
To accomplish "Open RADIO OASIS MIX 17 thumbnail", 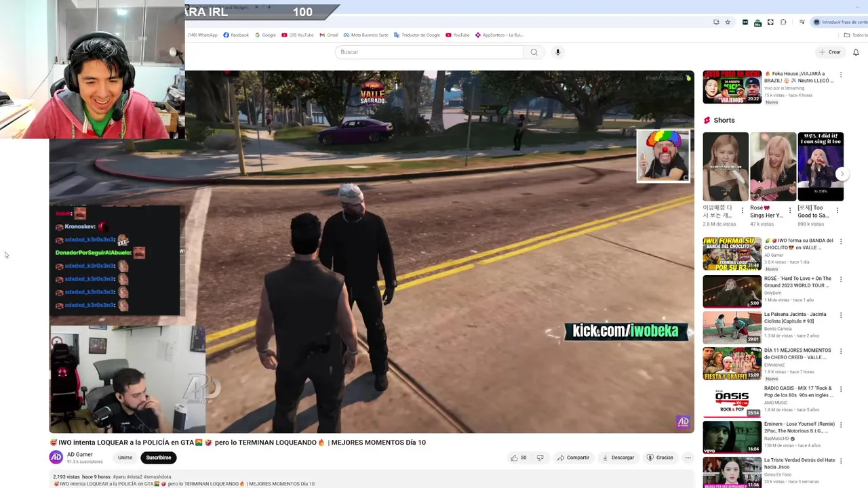I will click(x=732, y=401).
